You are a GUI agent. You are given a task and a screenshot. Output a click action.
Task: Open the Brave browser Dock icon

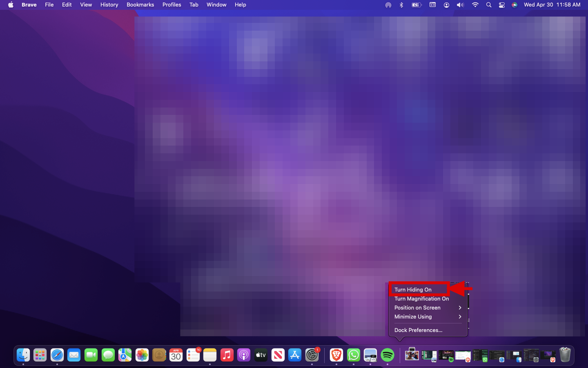pos(336,355)
